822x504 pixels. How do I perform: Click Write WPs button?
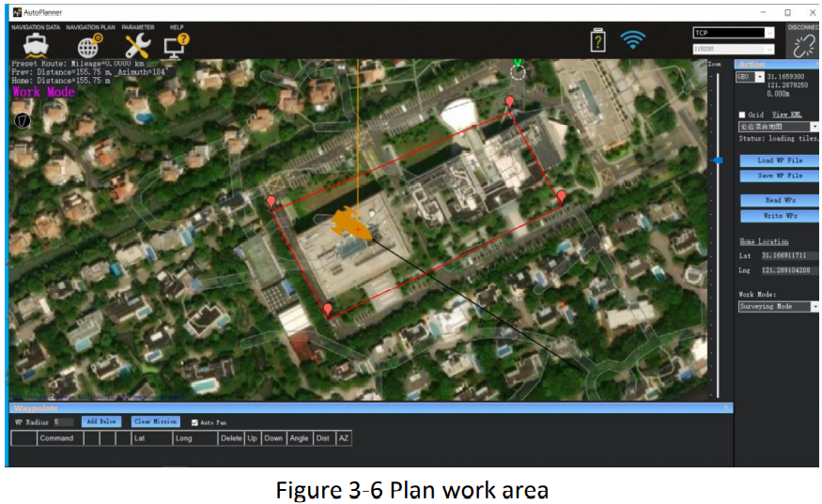pyautogui.click(x=780, y=216)
